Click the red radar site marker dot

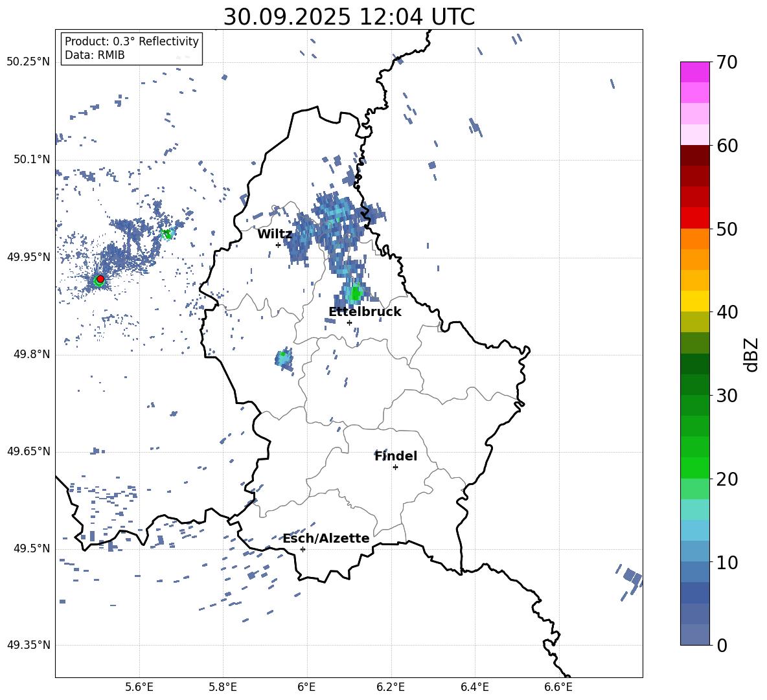coord(100,278)
